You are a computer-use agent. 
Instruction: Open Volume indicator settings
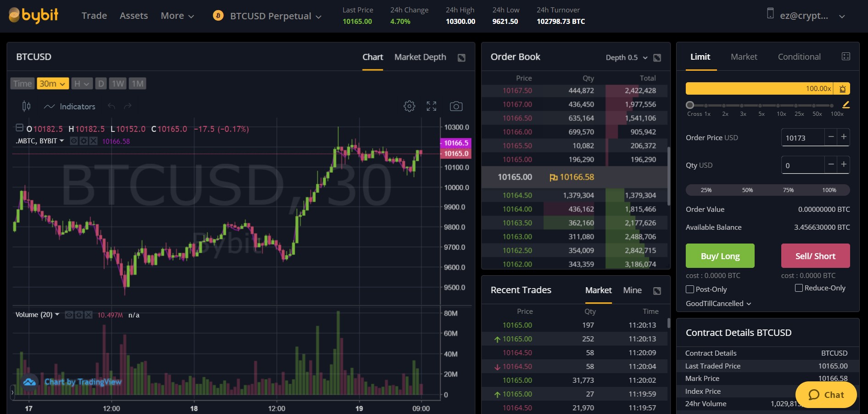point(79,315)
